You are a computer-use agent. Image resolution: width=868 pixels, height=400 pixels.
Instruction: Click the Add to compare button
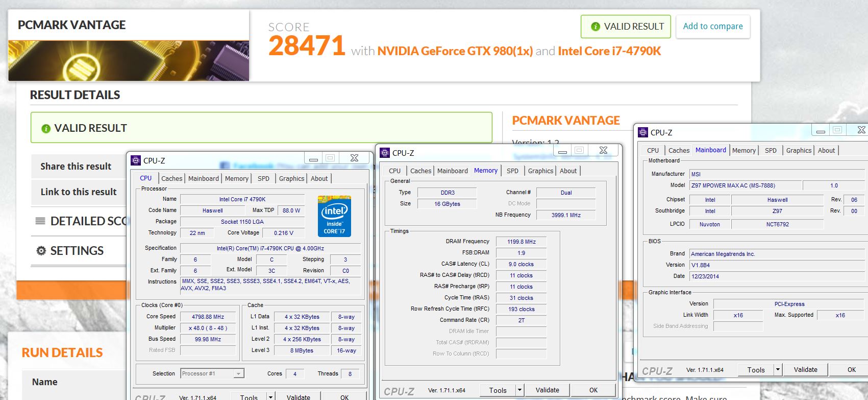pyautogui.click(x=713, y=26)
